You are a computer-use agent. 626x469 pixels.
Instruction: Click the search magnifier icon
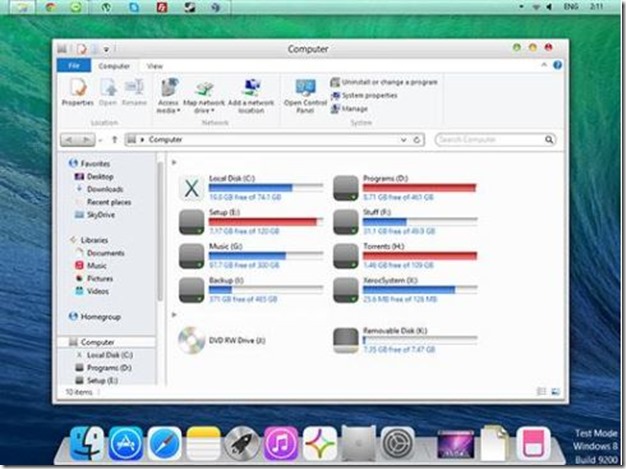click(x=549, y=140)
